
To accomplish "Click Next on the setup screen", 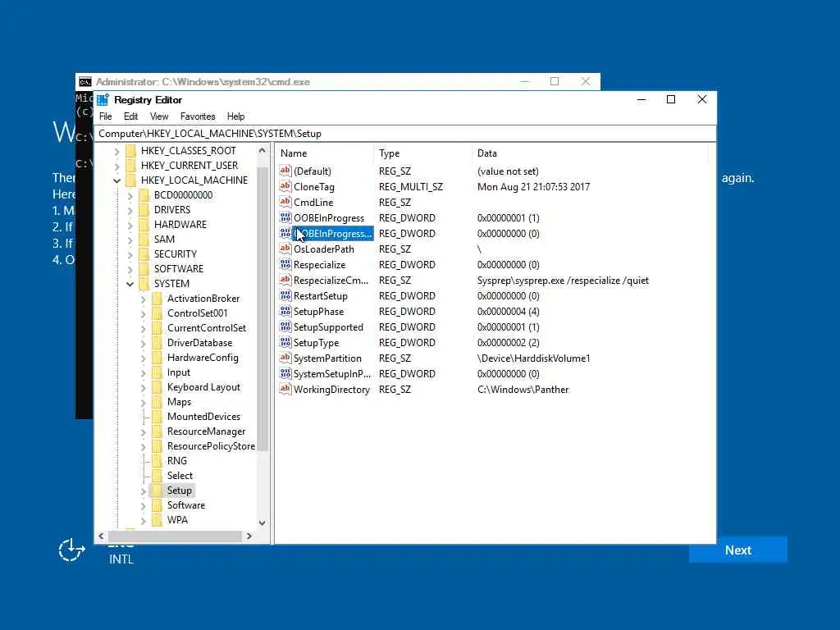I will (x=737, y=550).
